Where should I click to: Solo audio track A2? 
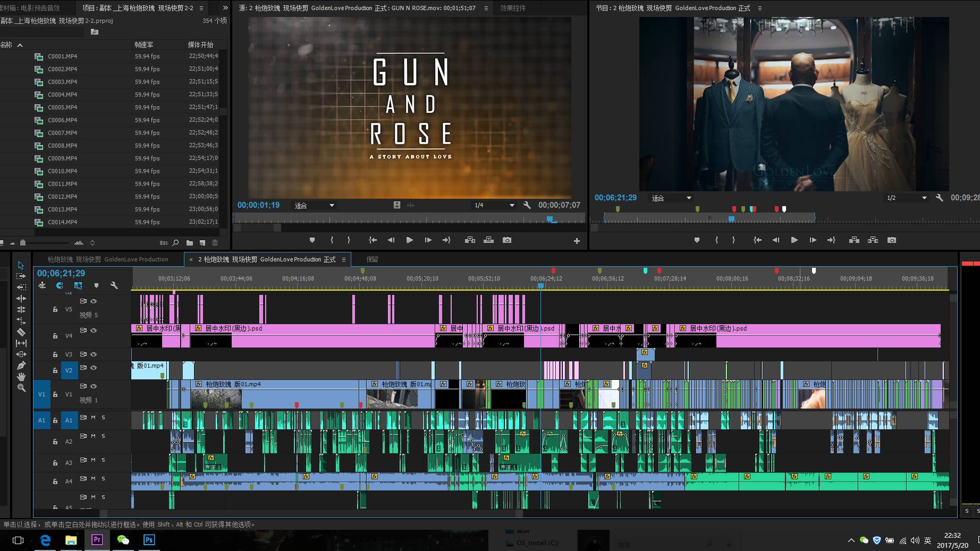pyautogui.click(x=103, y=436)
